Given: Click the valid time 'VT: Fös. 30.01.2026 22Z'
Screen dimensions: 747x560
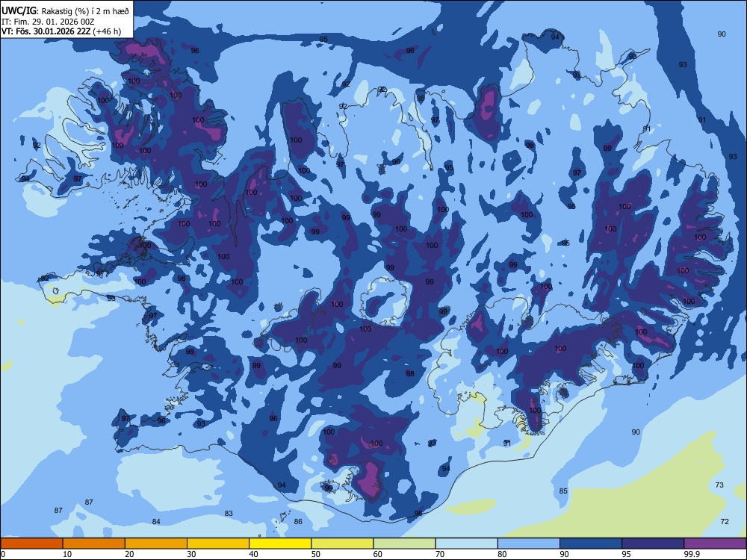Looking at the screenshot, I should pos(46,31).
